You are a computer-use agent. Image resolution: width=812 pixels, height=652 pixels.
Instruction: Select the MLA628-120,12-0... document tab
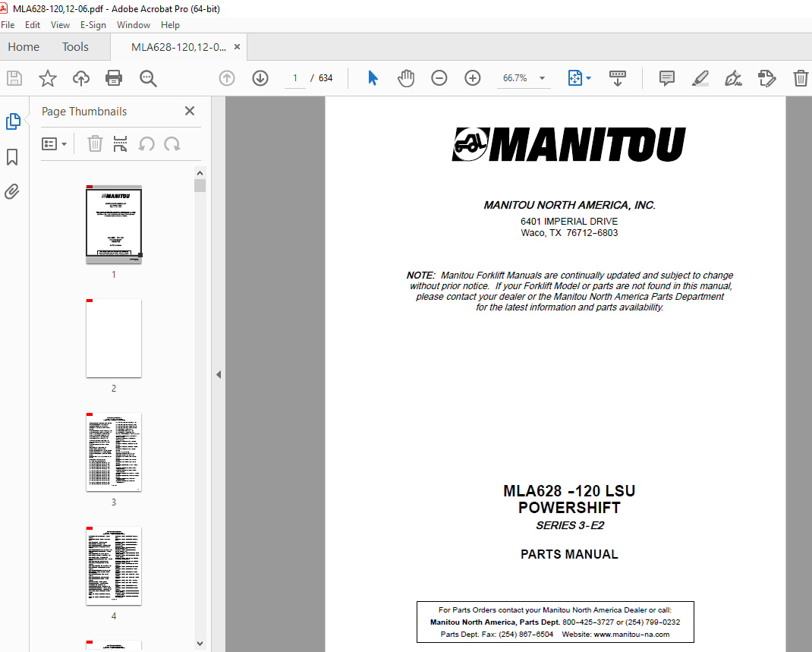178,47
